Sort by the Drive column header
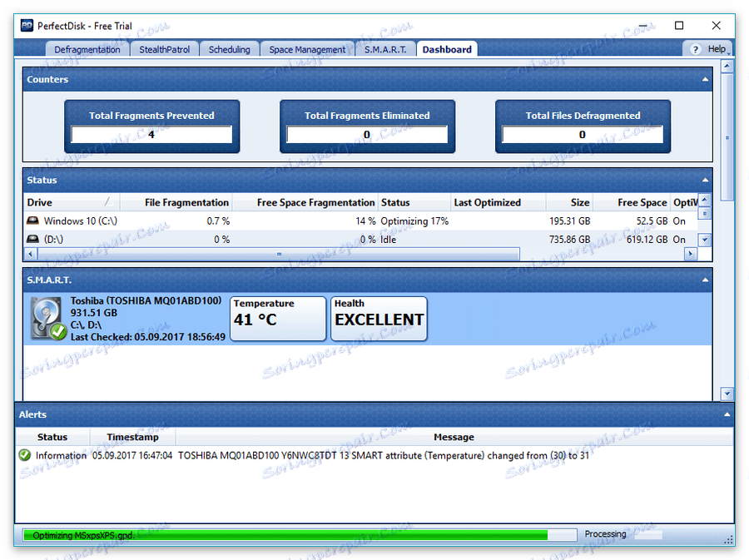Image resolution: width=749 pixels, height=560 pixels. pyautogui.click(x=72, y=202)
